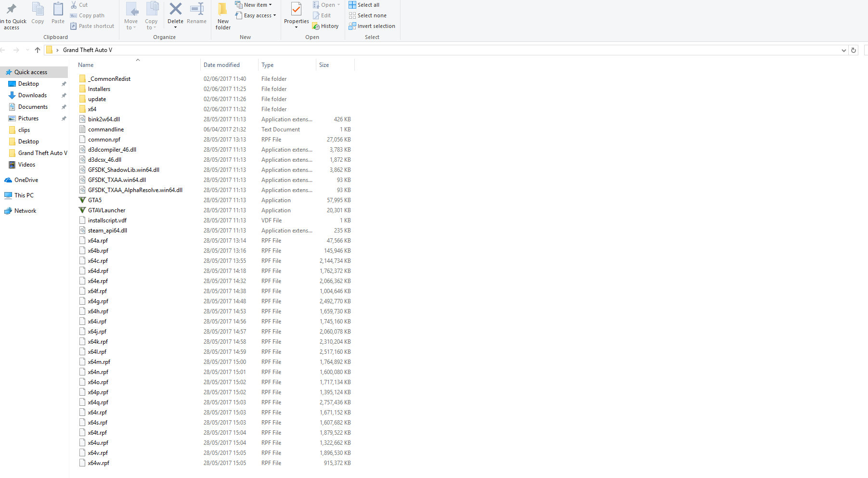Expand the Open dropdown in ribbon
This screenshot has height=478, width=868.
[x=326, y=5]
